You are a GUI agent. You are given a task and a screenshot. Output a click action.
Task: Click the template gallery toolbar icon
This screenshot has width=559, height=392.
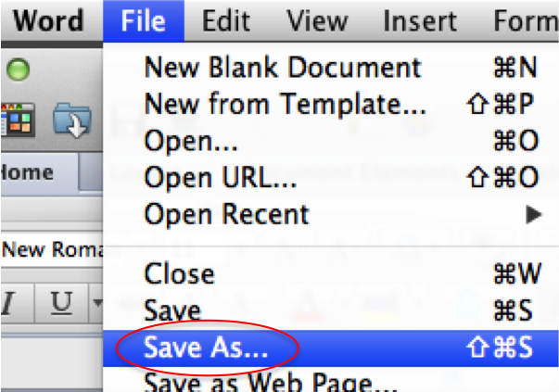click(x=17, y=120)
